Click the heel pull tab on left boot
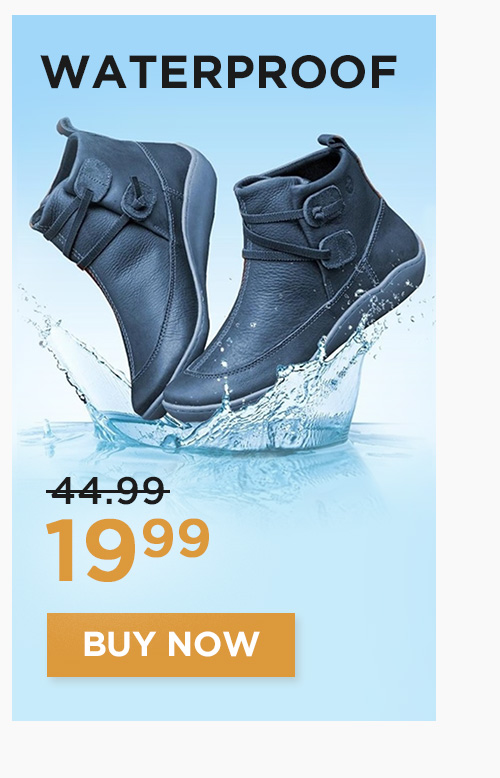The height and width of the screenshot is (778, 500). coord(63,126)
